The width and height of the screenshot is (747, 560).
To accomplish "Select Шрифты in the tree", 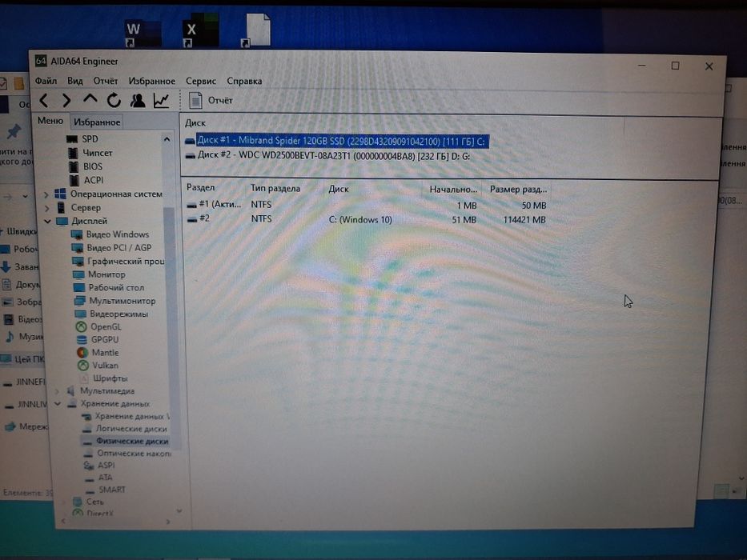I will (x=110, y=378).
